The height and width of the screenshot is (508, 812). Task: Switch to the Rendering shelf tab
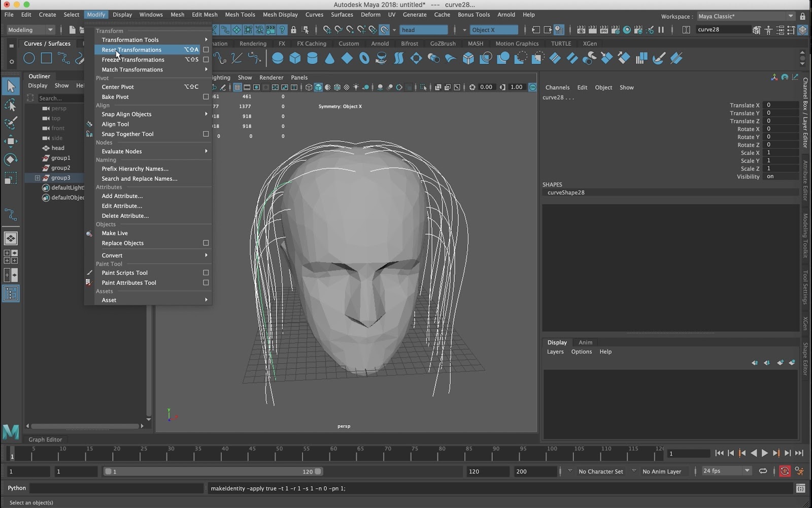click(x=253, y=44)
